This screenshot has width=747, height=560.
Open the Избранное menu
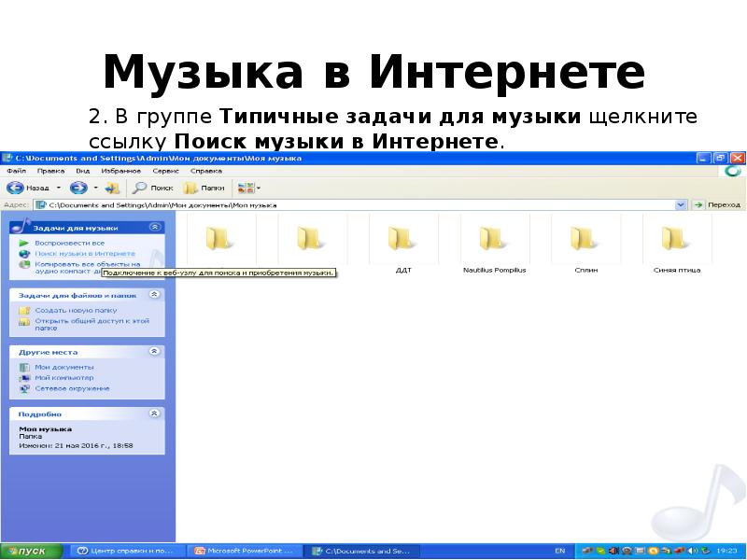pos(120,171)
